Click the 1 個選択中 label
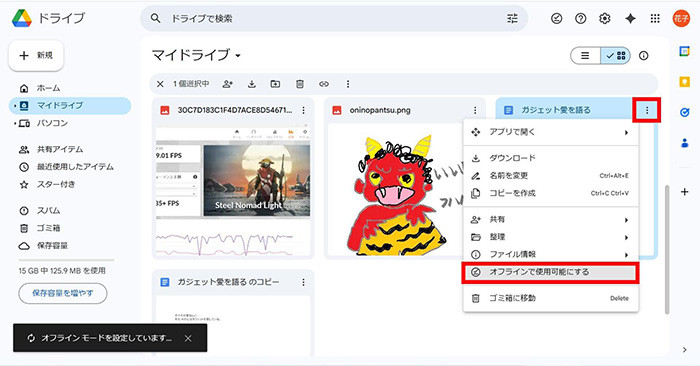This screenshot has height=366, width=700. click(x=191, y=84)
